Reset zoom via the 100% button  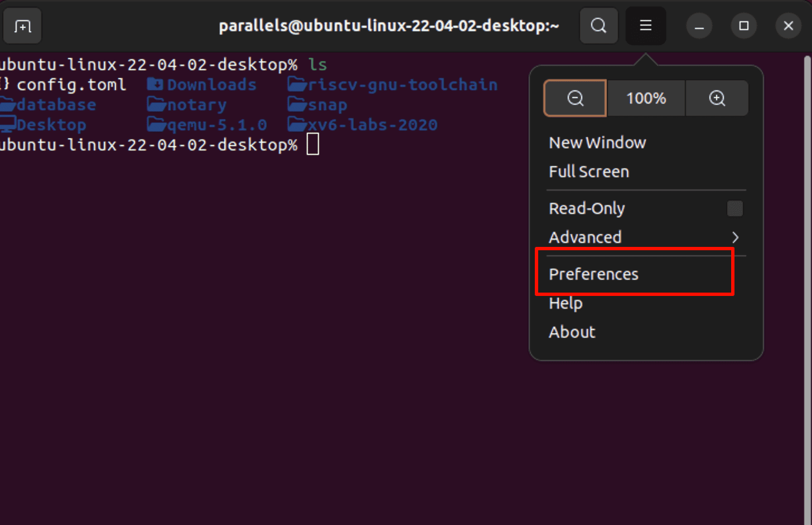(646, 98)
